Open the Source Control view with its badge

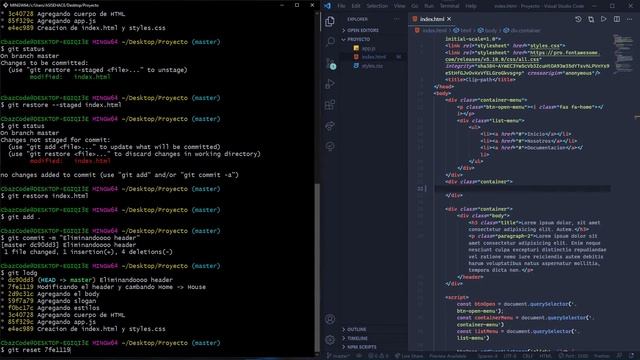pyautogui.click(x=331, y=64)
